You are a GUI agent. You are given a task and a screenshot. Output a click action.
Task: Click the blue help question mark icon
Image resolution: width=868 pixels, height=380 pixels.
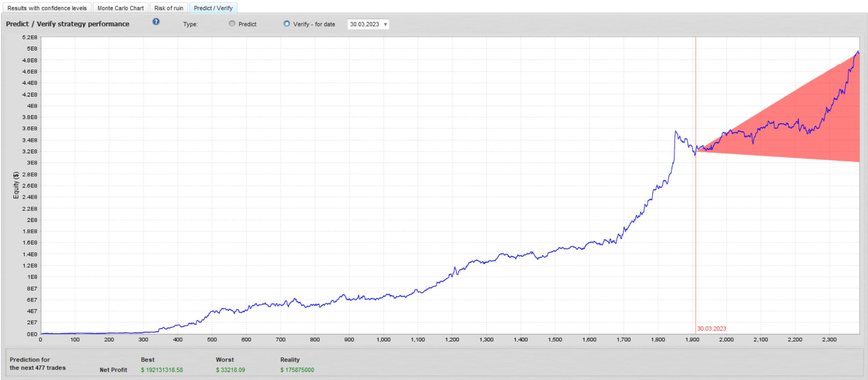pyautogui.click(x=156, y=22)
